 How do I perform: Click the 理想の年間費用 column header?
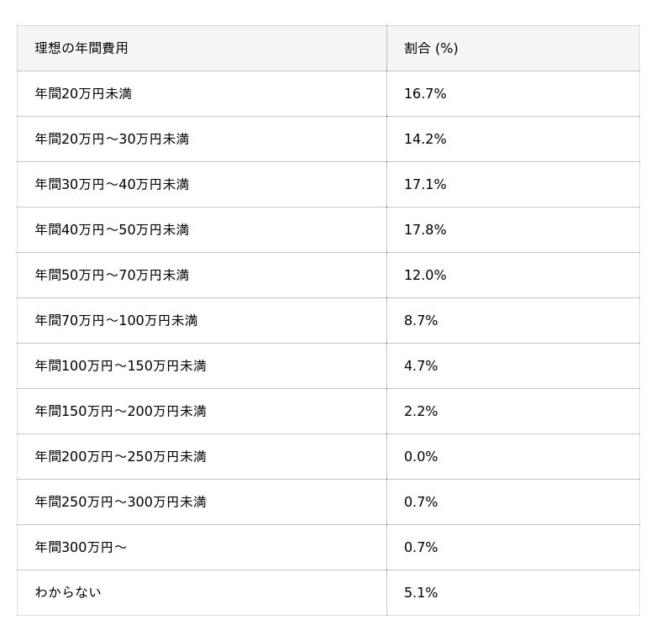point(81,49)
